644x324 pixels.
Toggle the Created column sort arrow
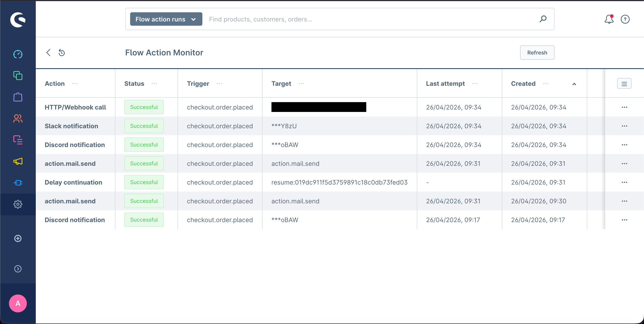pyautogui.click(x=574, y=84)
